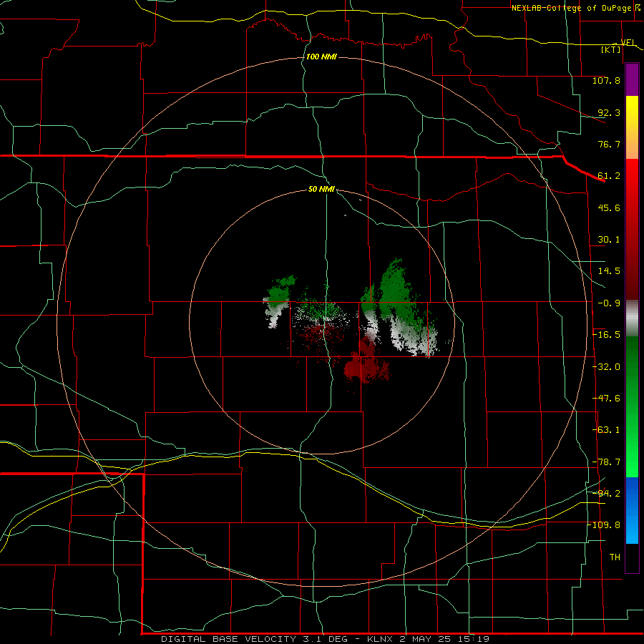Click the VEL product label
Image resolution: width=644 pixels, height=644 pixels.
(628, 42)
